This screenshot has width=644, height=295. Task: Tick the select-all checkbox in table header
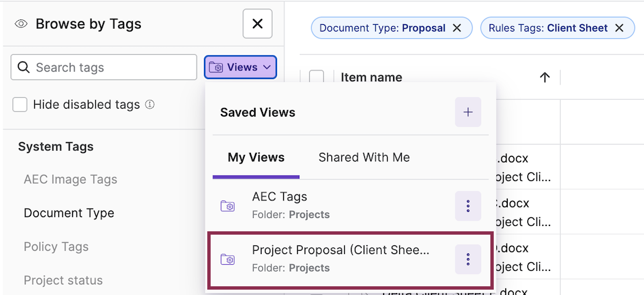(317, 78)
